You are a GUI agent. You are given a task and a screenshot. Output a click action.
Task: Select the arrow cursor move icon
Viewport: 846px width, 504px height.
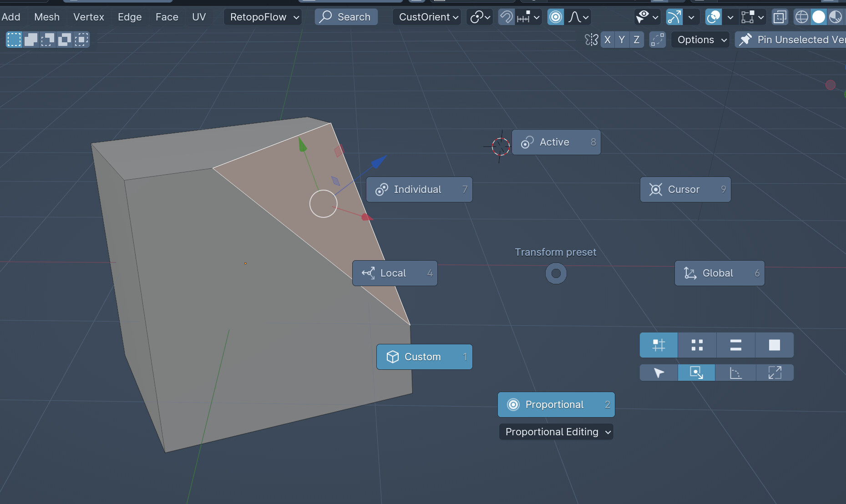click(x=659, y=373)
